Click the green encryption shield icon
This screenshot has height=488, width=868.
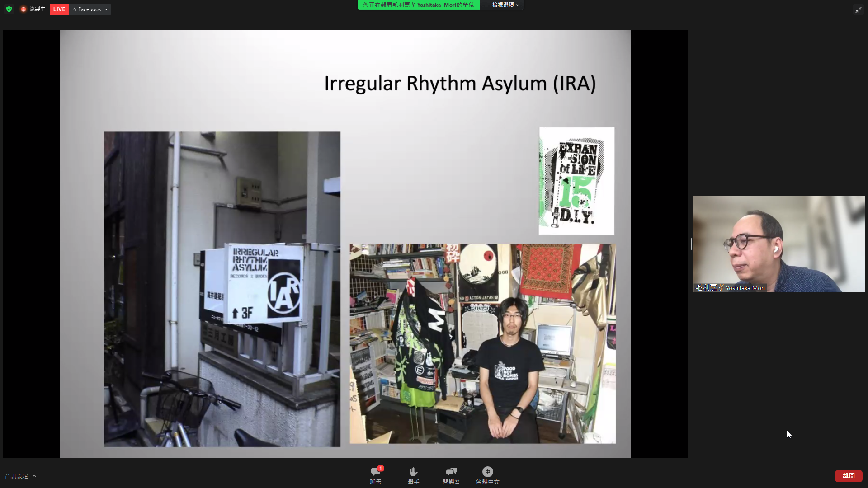click(x=9, y=9)
